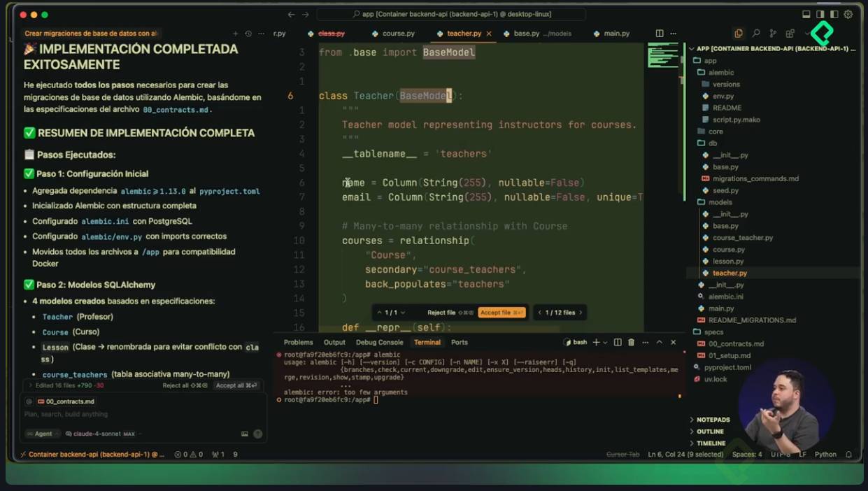
Task: Open terminal panel more actions
Action: point(644,342)
